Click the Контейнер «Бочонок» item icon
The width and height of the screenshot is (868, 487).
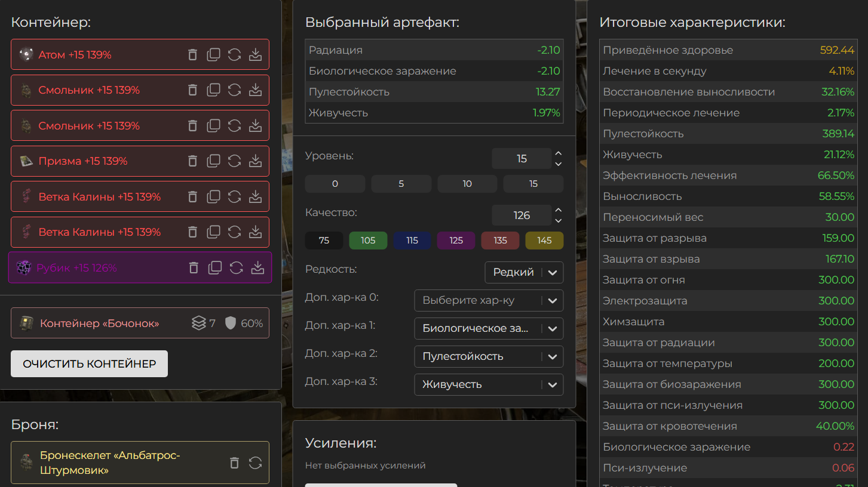26,323
